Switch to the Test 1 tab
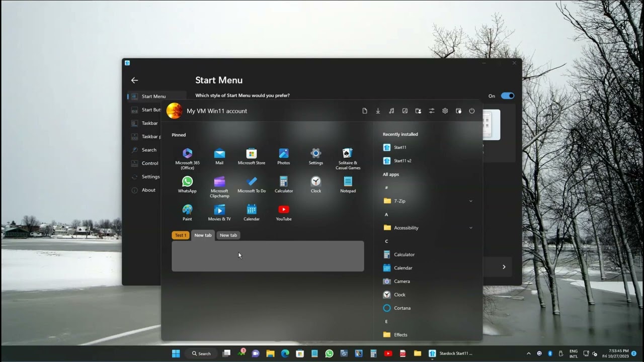 (x=181, y=235)
